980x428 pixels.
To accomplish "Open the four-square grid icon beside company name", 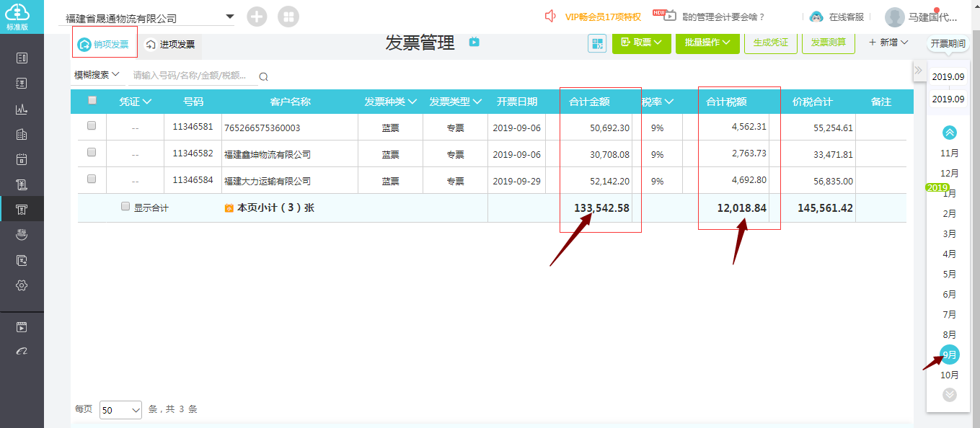I will tap(288, 17).
